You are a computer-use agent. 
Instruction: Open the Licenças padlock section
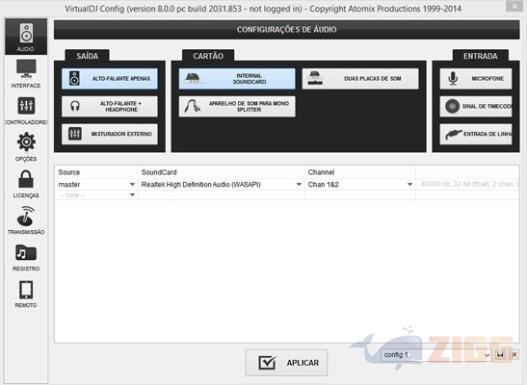26,183
